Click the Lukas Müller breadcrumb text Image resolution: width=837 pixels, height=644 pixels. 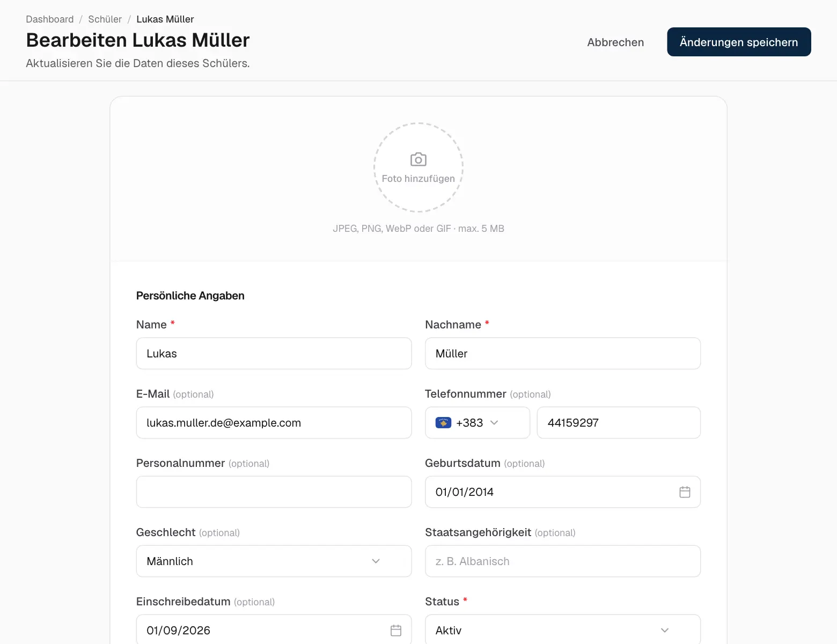[165, 19]
